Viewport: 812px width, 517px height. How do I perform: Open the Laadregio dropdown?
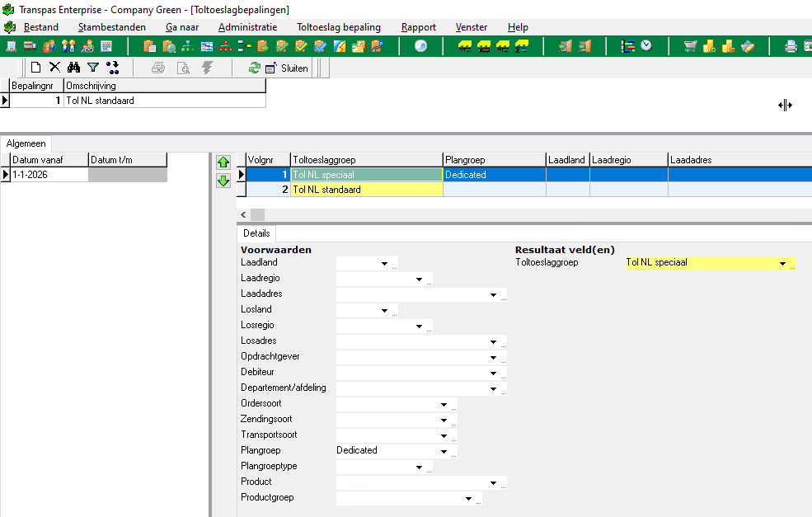(x=419, y=280)
